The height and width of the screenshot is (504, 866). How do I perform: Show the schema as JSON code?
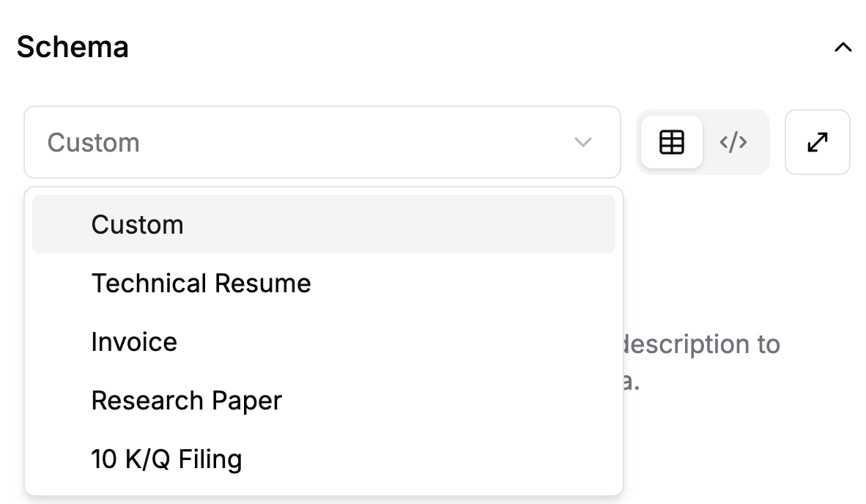[x=733, y=142]
